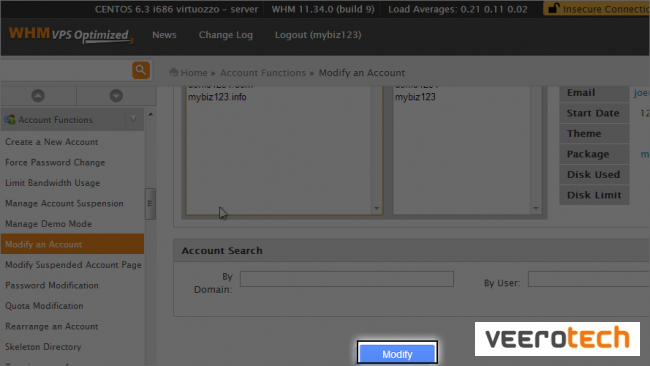
Task: Open Modify Suspended Account Page
Action: pyautogui.click(x=73, y=265)
